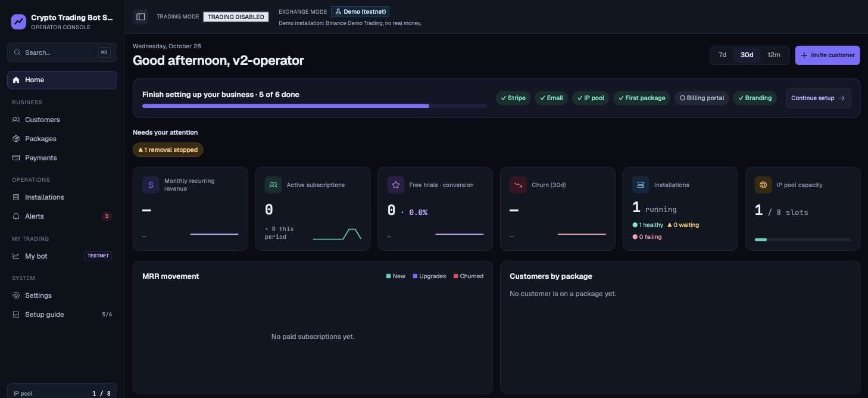The width and height of the screenshot is (868, 398).
Task: Click the IP pool 1 / 8 sidebar footer
Action: (62, 392)
